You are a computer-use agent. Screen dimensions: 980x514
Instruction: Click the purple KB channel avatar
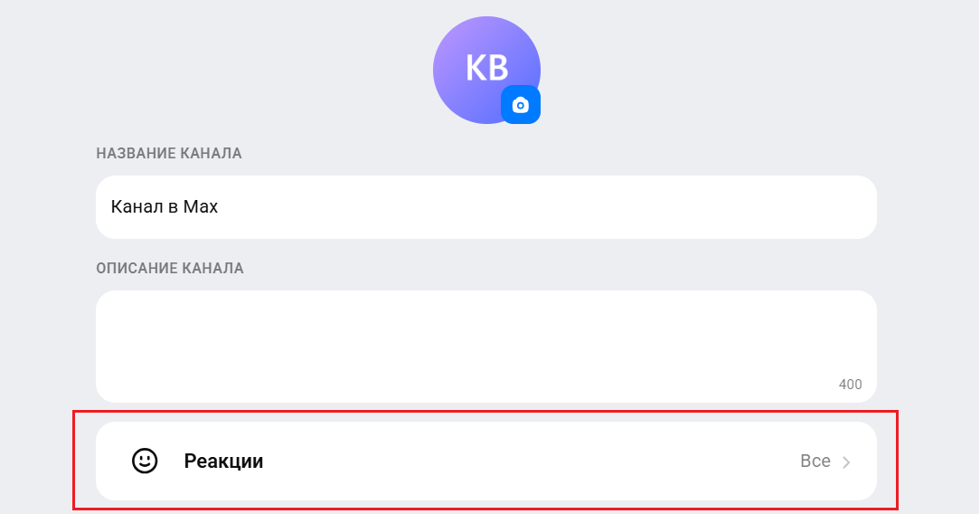(x=475, y=59)
